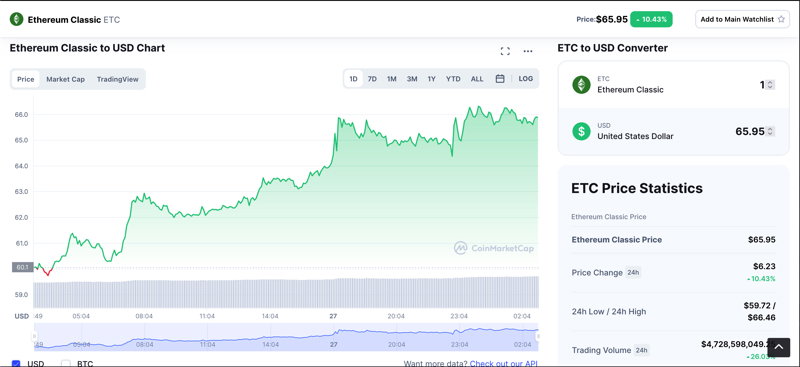Click the green USD dollar icon
The image size is (800, 367).
[581, 131]
